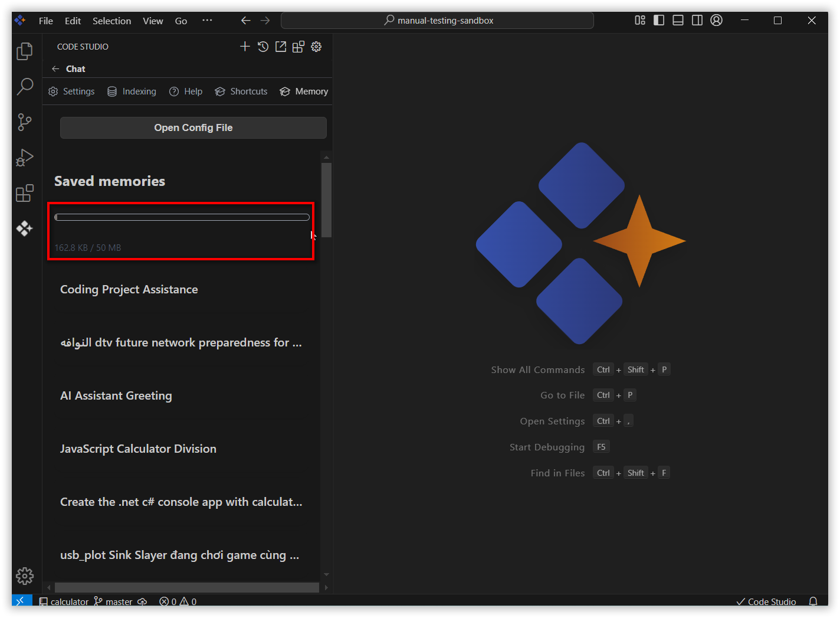Image resolution: width=840 pixels, height=618 pixels.
Task: Toggle bottom panel visibility
Action: coord(678,21)
